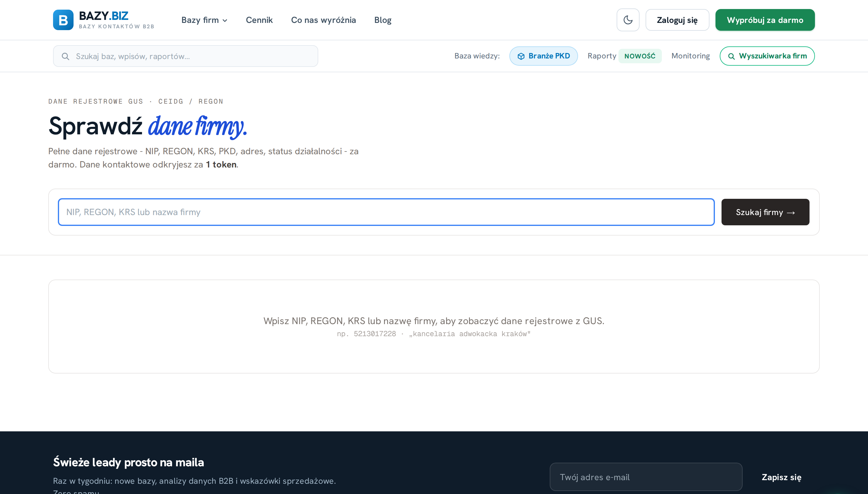Click the BAZY KONTAKTÓW B2B tagline

click(x=116, y=27)
